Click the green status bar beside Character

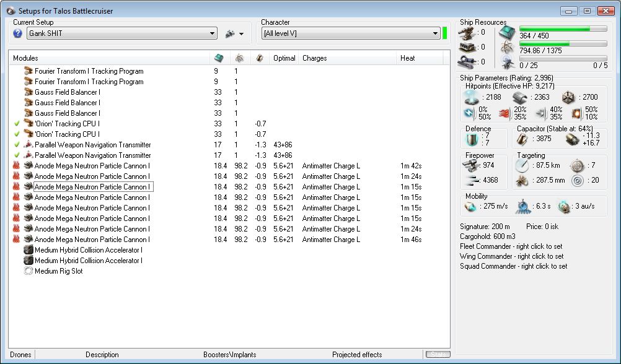(445, 33)
